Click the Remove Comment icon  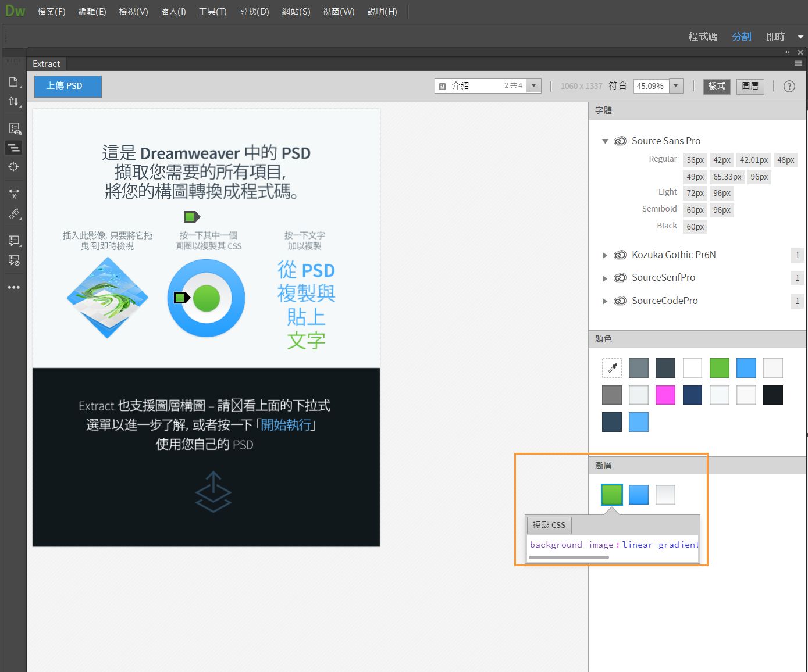tap(14, 260)
